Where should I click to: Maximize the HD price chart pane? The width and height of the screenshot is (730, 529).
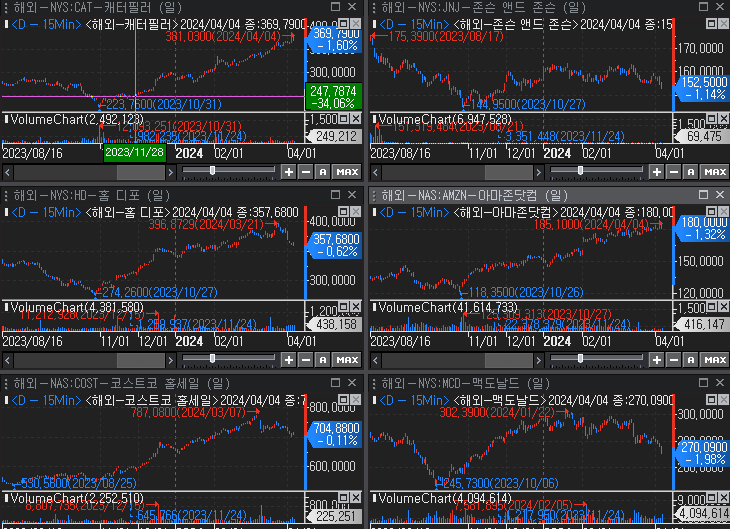[x=343, y=212]
